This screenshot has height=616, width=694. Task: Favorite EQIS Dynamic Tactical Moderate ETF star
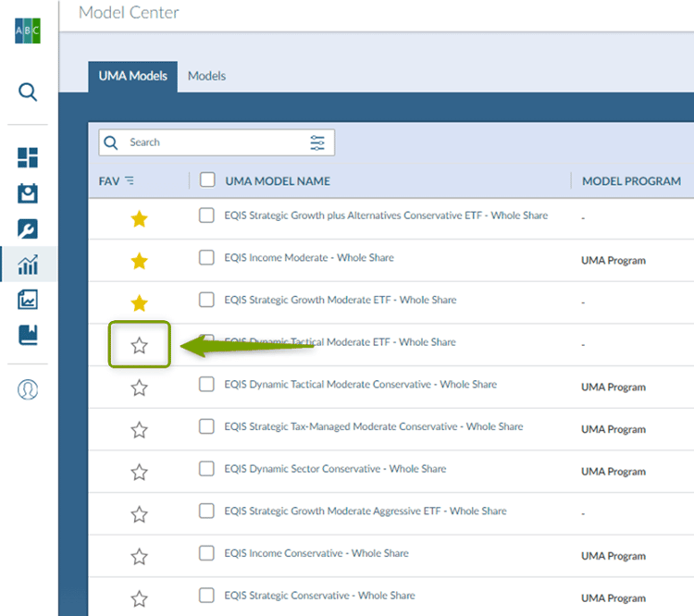point(139,345)
